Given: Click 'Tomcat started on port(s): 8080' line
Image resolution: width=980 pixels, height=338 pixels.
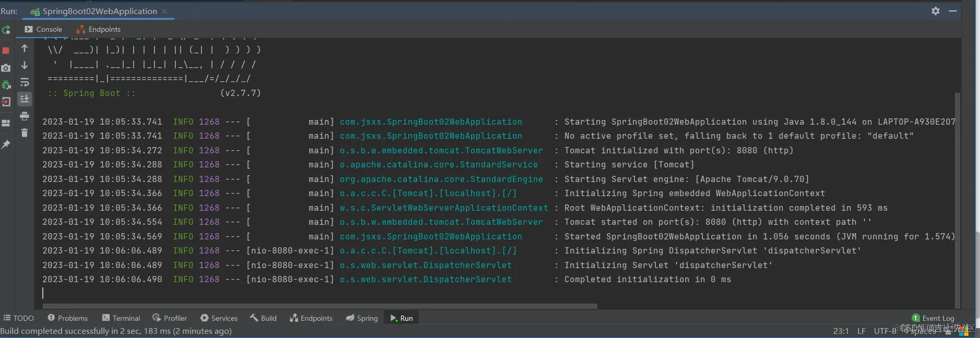Looking at the screenshot, I should click(457, 222).
